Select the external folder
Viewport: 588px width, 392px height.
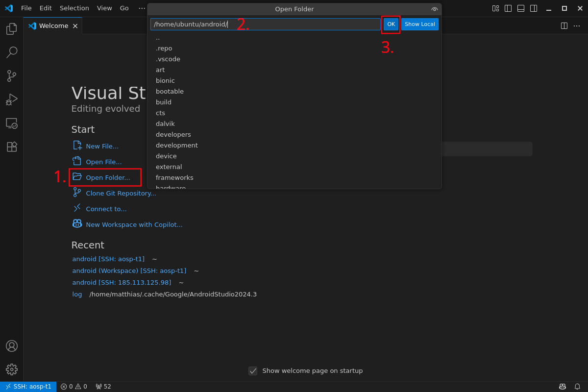tap(294, 167)
